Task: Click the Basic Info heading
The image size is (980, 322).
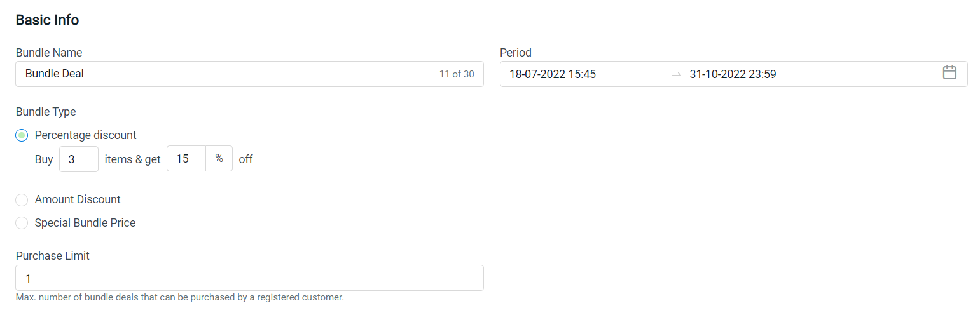Action: coord(47,20)
